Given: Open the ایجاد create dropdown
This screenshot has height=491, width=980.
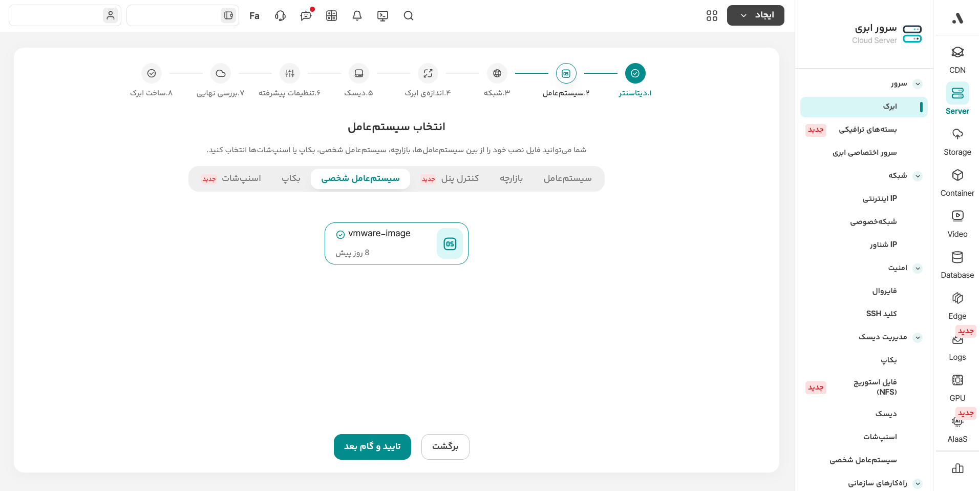Looking at the screenshot, I should coord(755,15).
